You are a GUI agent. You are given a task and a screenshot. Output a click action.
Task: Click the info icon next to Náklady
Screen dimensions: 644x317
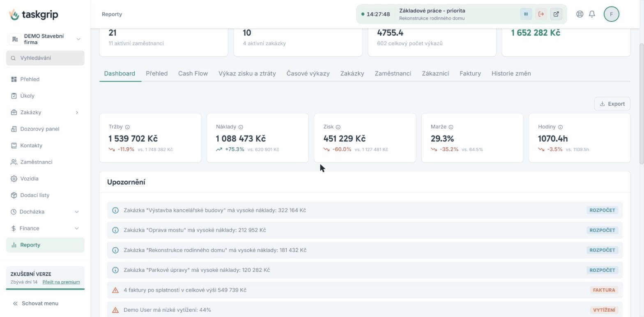click(x=241, y=127)
